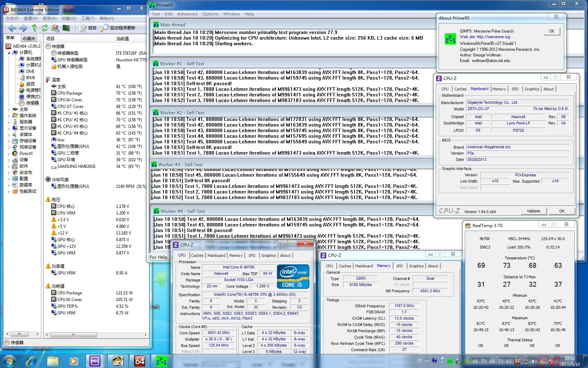Open mersenne.org web site link

point(485,37)
